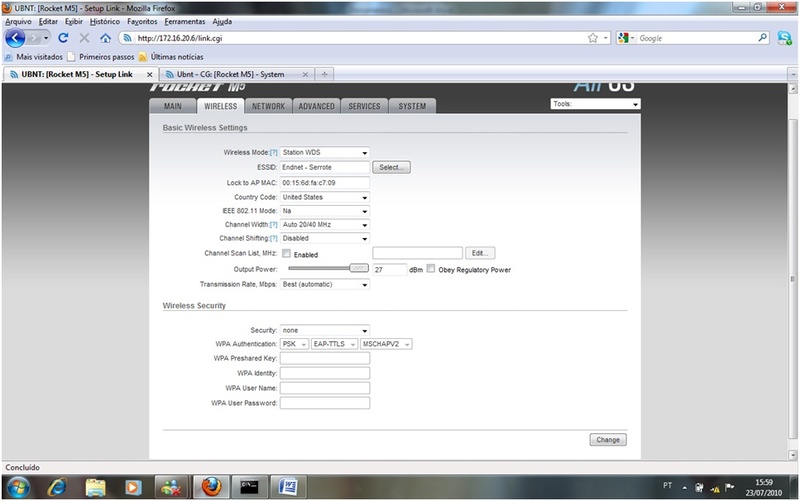Image resolution: width=800 pixels, height=501 pixels.
Task: Click the stop loading X icon
Action: click(85, 38)
